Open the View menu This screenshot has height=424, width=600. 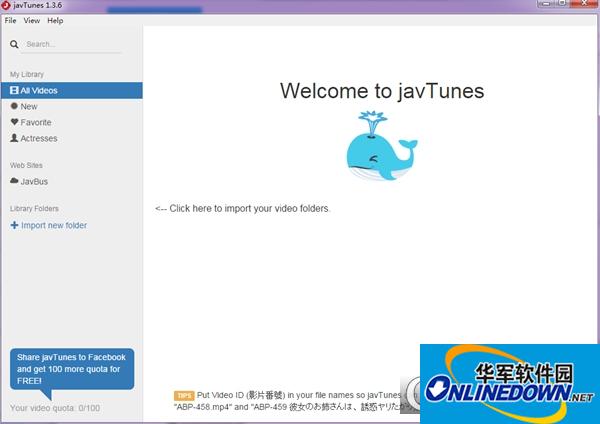click(x=32, y=21)
